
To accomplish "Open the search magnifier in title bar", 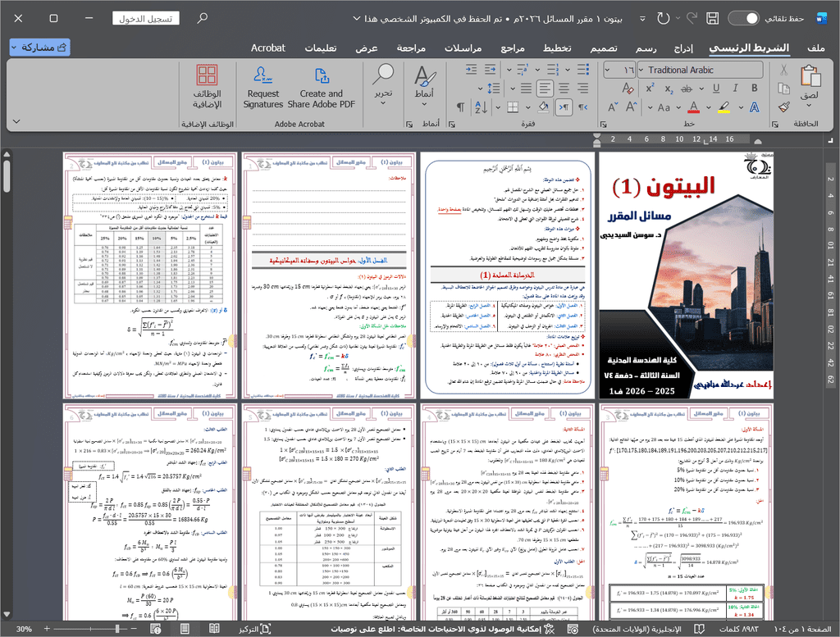I will (x=202, y=18).
